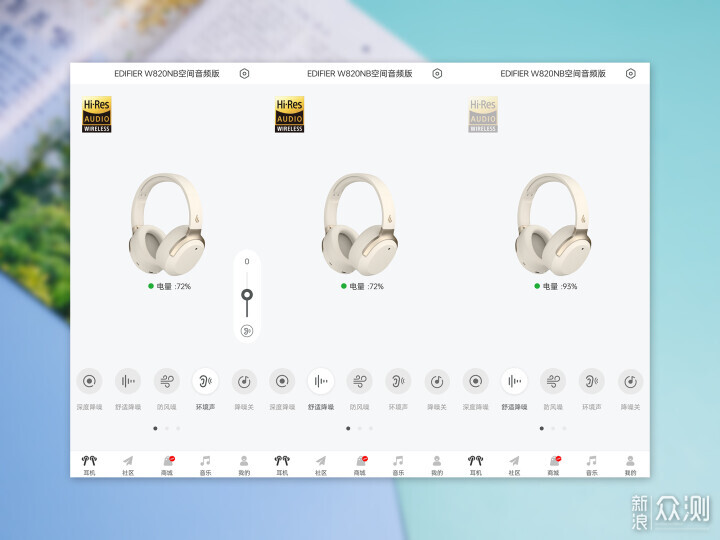Select 深度降噪 mode icon on right screen
The width and height of the screenshot is (720, 540).
coord(476,381)
